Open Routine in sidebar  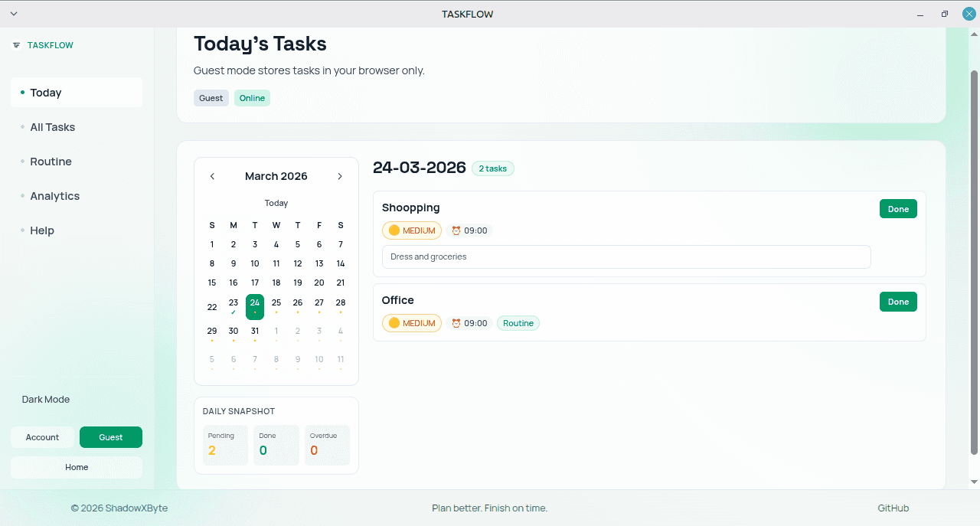[77, 162]
